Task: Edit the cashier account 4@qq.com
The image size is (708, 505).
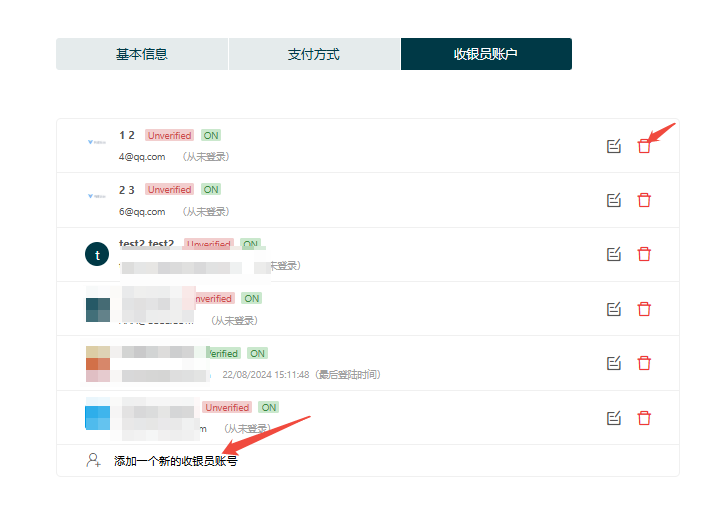Action: click(614, 146)
